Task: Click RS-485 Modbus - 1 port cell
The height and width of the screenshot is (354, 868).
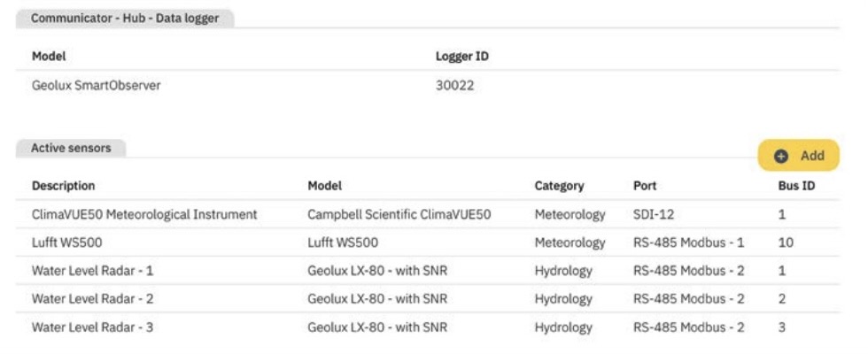Action: pos(688,242)
